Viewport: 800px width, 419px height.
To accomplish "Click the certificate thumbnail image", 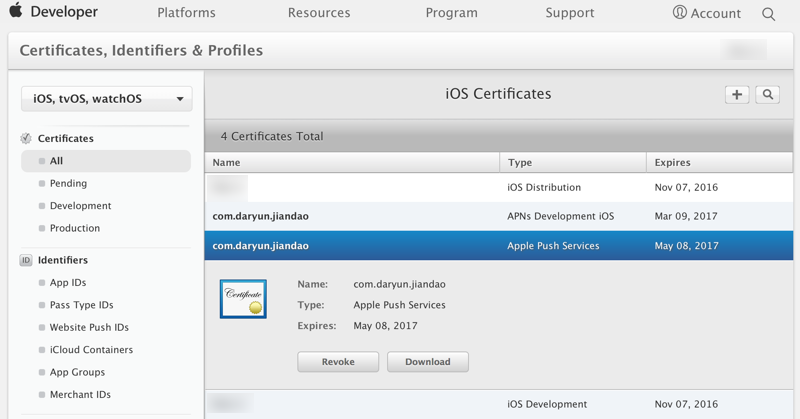I will [x=243, y=299].
